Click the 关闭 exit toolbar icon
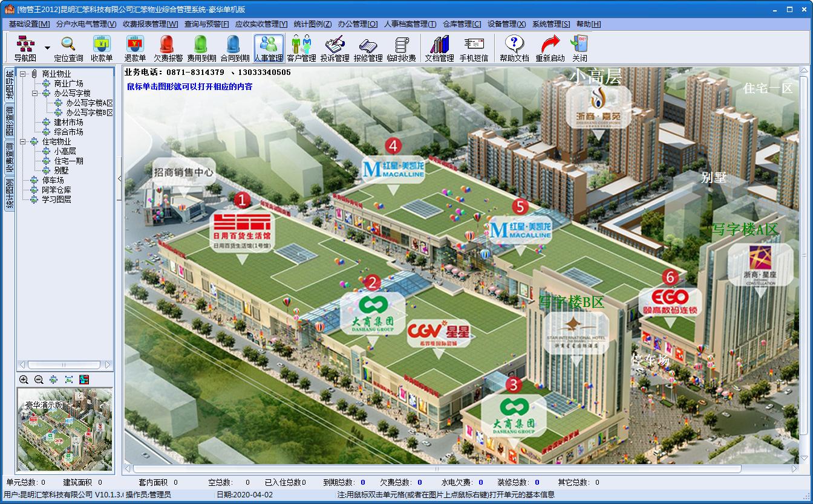 pyautogui.click(x=580, y=48)
